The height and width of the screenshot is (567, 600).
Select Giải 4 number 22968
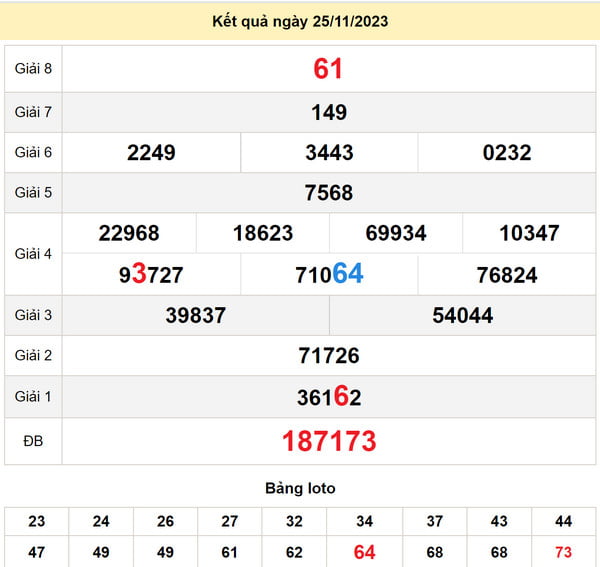pos(129,233)
